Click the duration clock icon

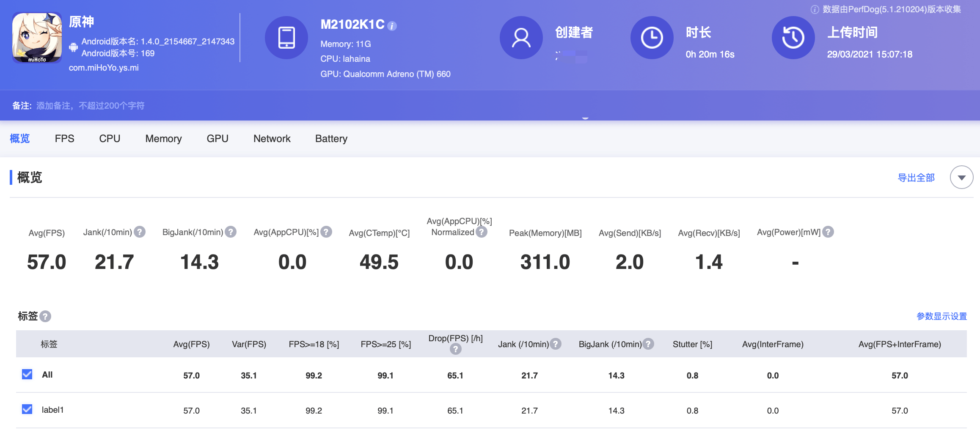[652, 38]
